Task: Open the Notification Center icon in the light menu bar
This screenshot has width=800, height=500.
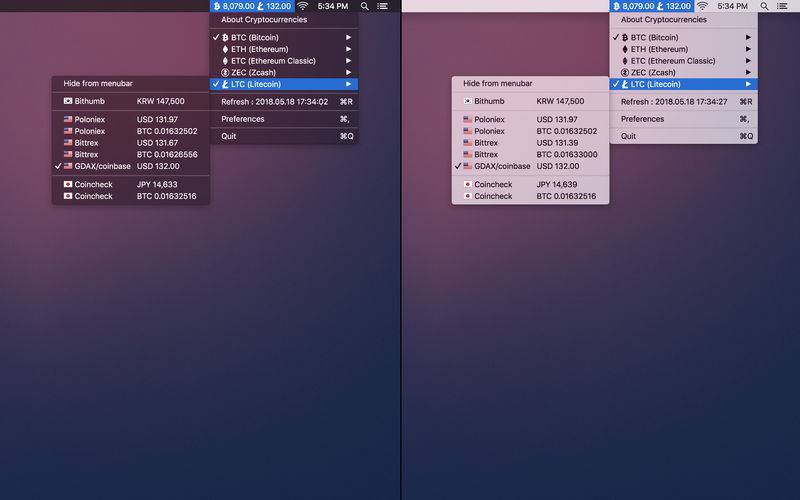Action: (782, 6)
